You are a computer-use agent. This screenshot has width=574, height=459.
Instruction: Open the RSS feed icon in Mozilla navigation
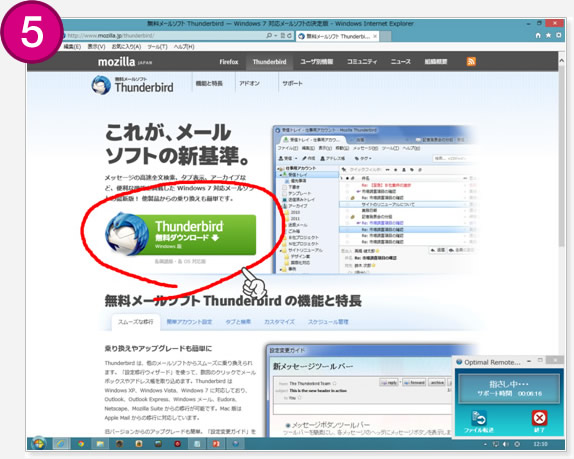(471, 61)
